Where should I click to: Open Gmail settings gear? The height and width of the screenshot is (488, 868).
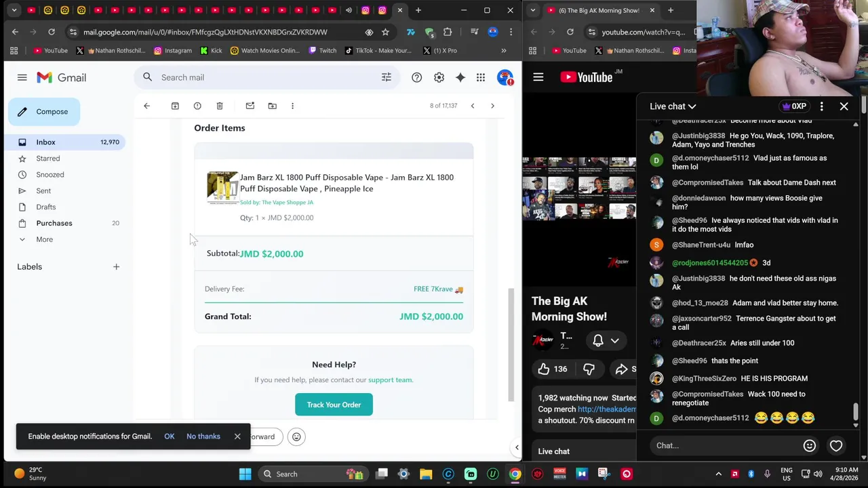pos(439,77)
